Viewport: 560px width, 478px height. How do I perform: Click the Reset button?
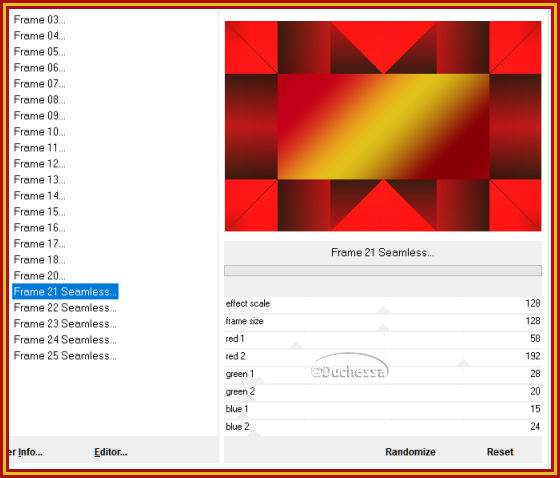tap(500, 452)
